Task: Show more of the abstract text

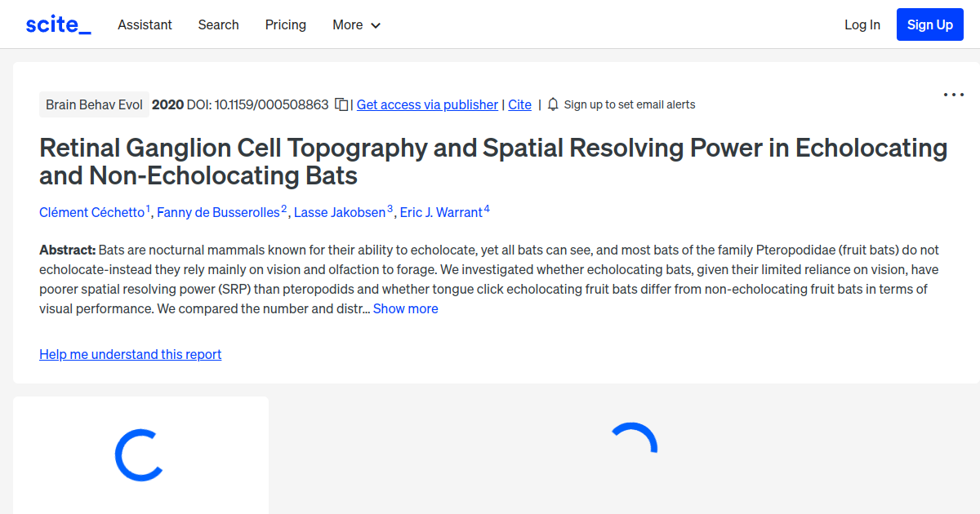Action: 405,308
